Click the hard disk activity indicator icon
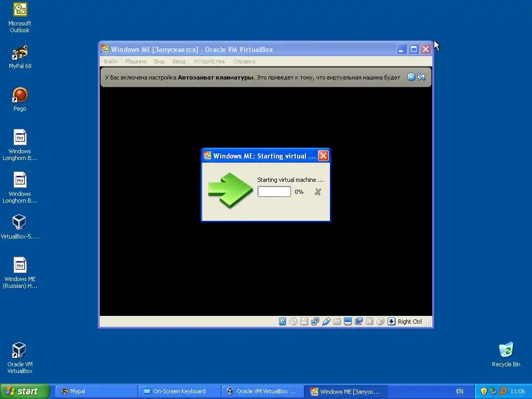Image resolution: width=532 pixels, height=399 pixels. [282, 321]
